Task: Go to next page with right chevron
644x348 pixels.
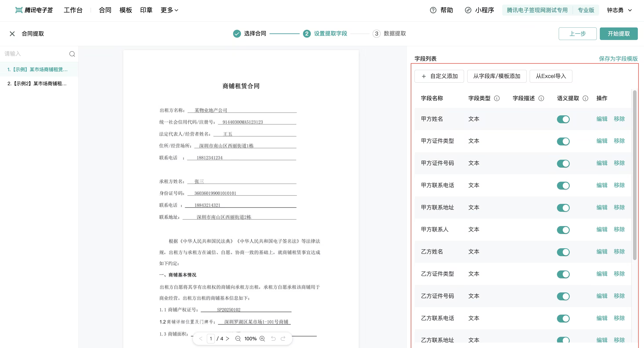Action: [x=227, y=339]
